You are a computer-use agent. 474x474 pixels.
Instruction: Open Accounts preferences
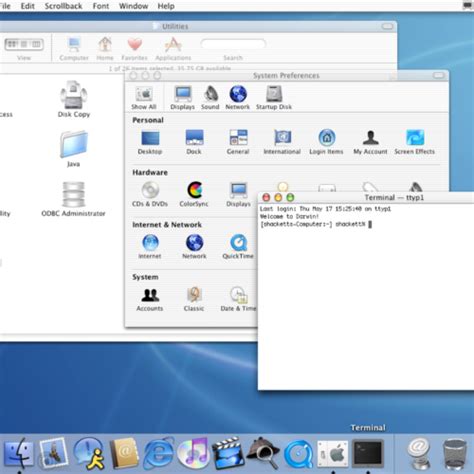[150, 299]
